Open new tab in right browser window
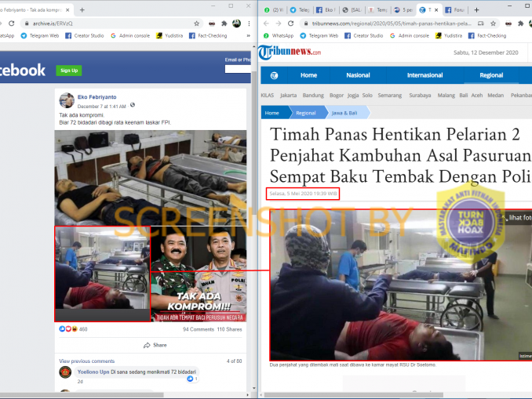Viewport: 532px width, 399px height. [x=476, y=10]
